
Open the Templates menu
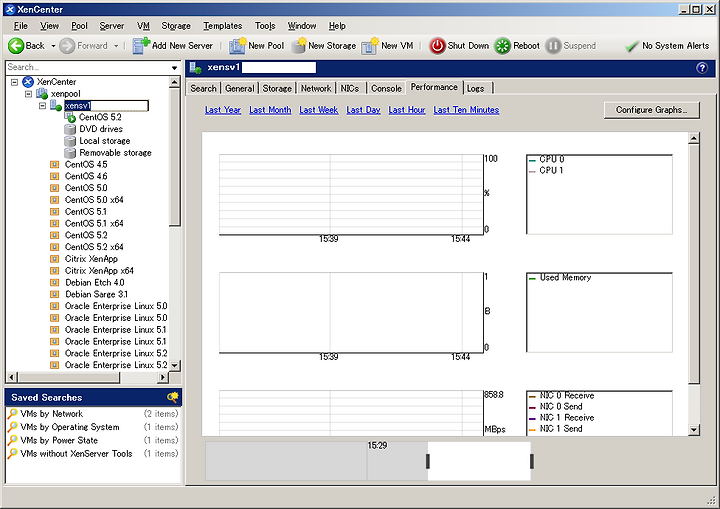click(223, 26)
